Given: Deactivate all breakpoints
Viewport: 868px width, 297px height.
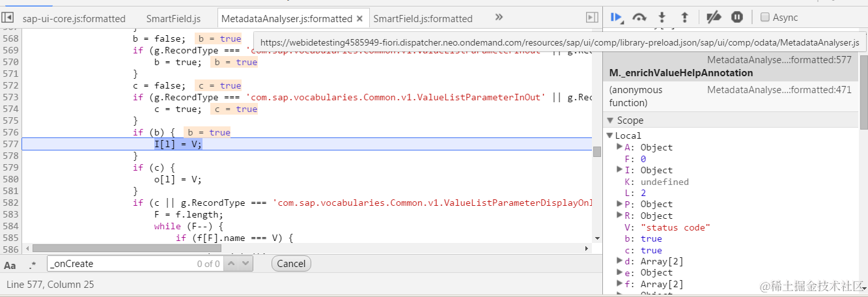Looking at the screenshot, I should tap(714, 18).
